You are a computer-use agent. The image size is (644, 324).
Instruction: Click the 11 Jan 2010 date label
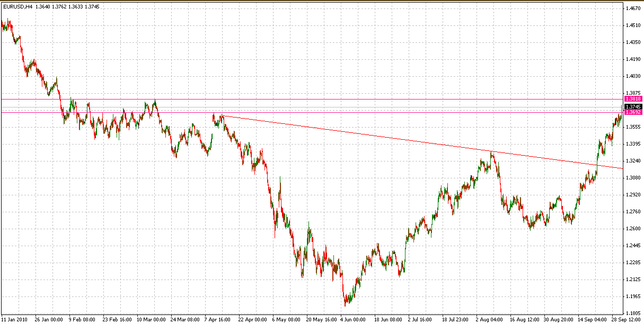[x=14, y=320]
